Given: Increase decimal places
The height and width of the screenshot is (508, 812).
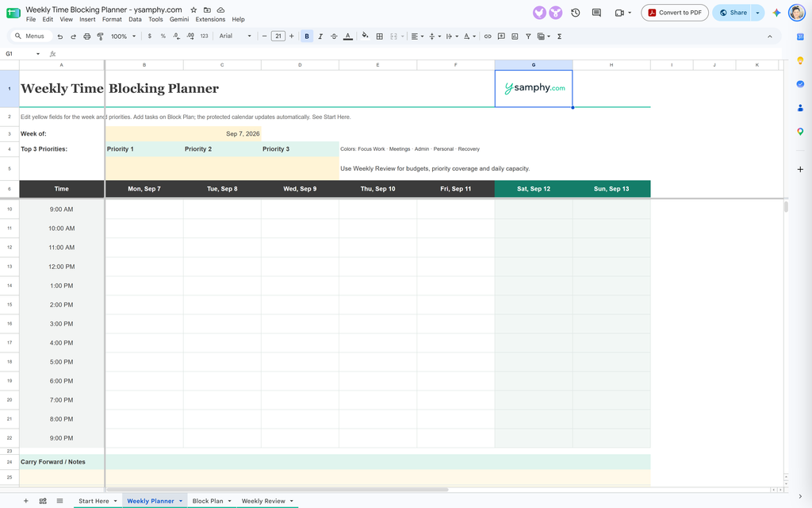Looking at the screenshot, I should 190,37.
